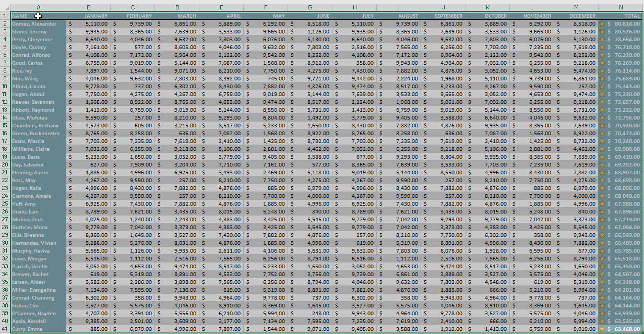Click the Select All corner button

(5, 7)
